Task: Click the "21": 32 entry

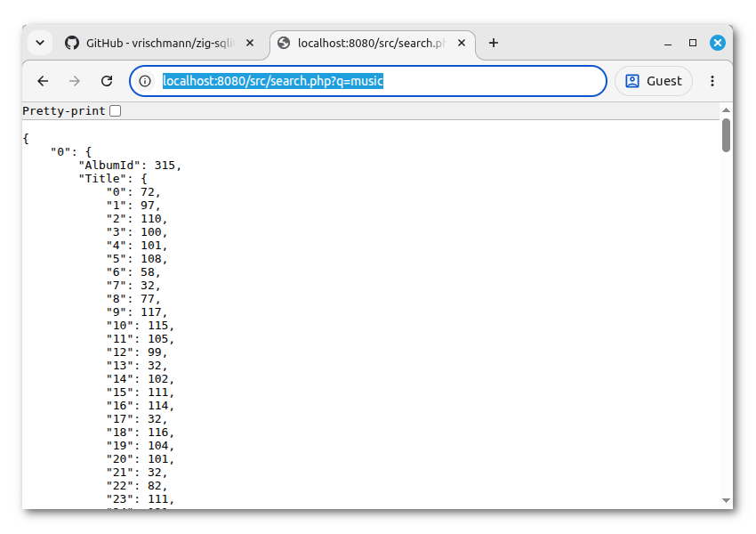Action: (x=136, y=473)
